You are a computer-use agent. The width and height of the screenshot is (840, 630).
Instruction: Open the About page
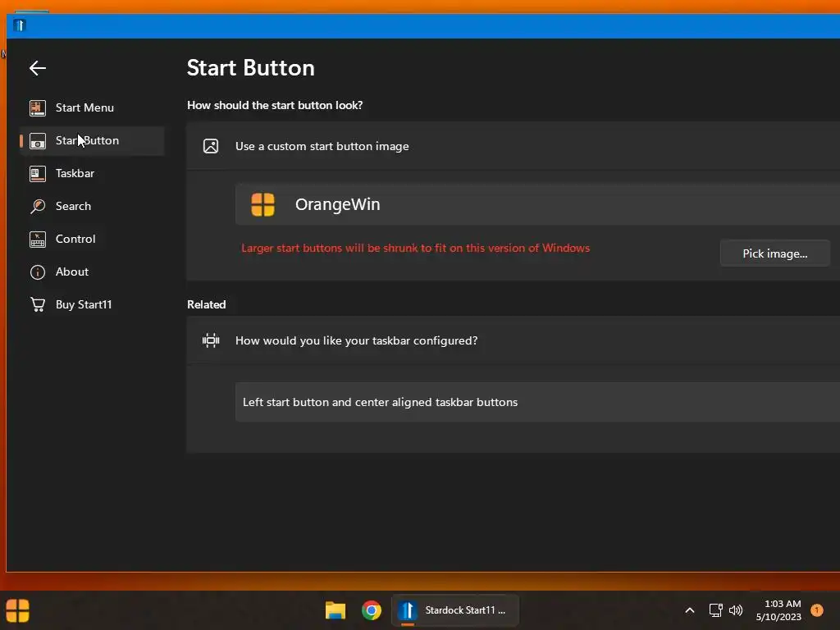click(92, 272)
